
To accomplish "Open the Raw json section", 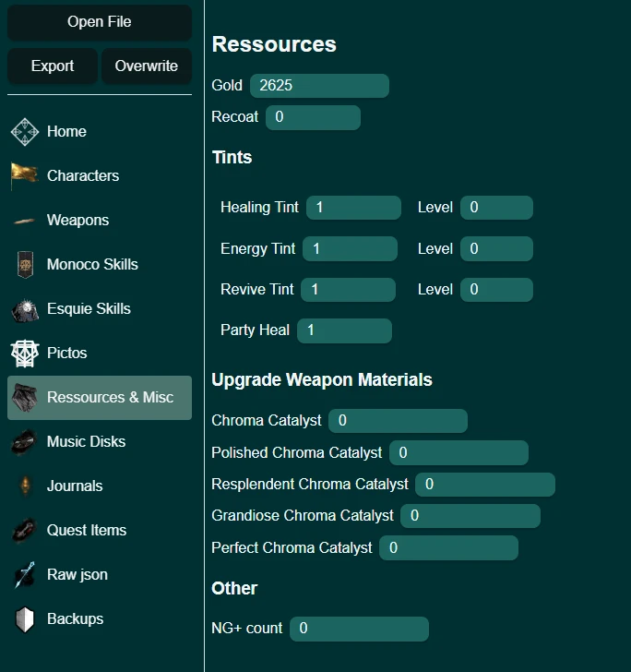I will tap(77, 574).
